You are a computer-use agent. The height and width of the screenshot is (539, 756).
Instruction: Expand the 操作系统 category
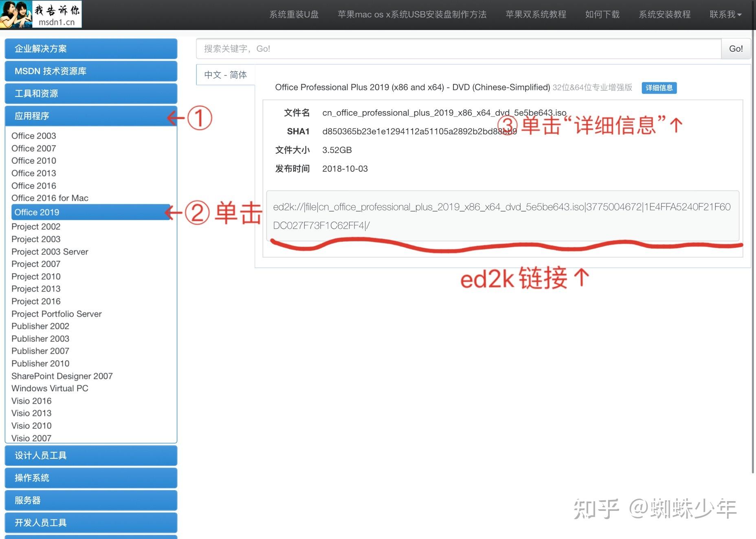pyautogui.click(x=91, y=478)
